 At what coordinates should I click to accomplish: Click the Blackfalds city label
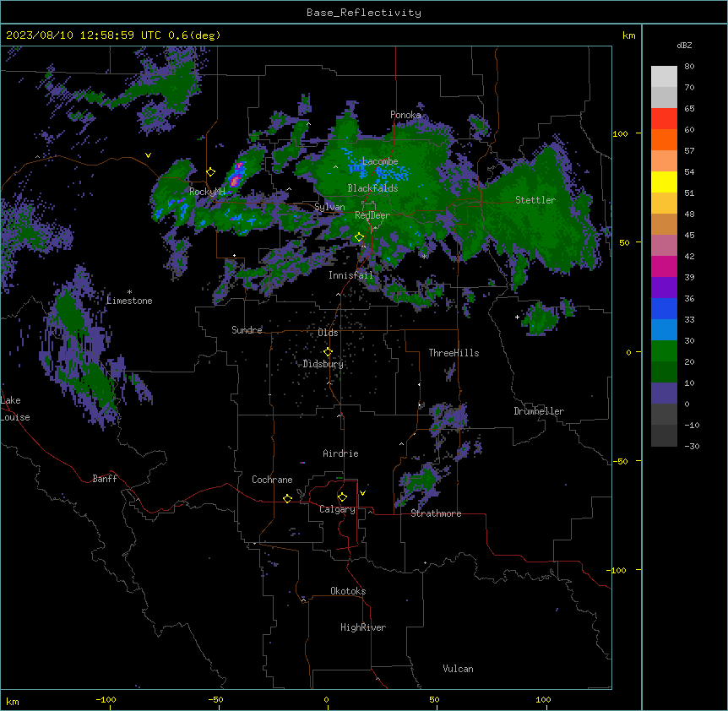click(x=372, y=188)
